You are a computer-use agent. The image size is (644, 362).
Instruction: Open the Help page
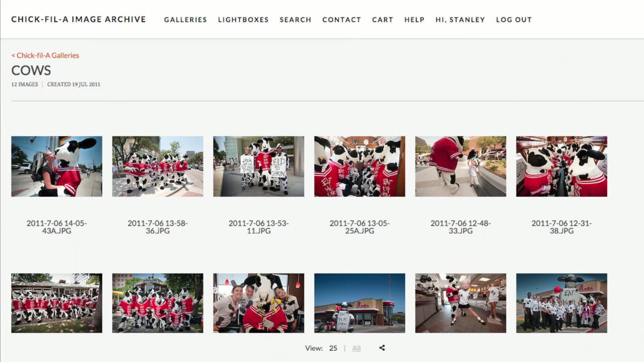[x=415, y=20]
